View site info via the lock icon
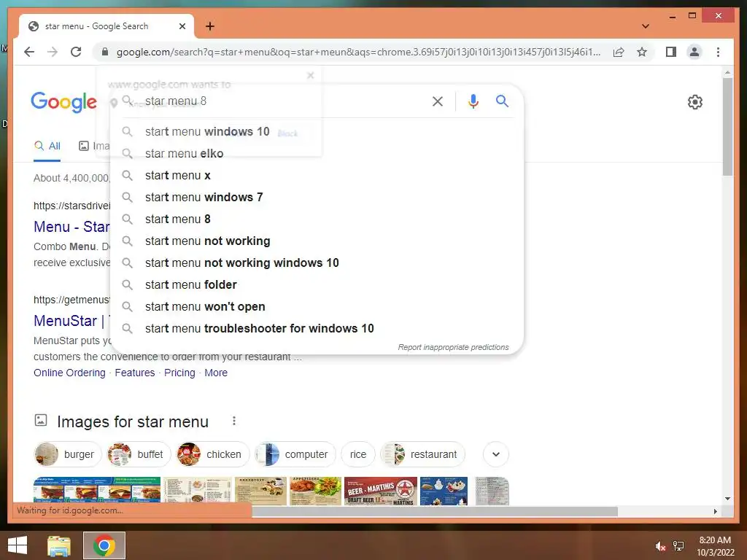 (105, 52)
